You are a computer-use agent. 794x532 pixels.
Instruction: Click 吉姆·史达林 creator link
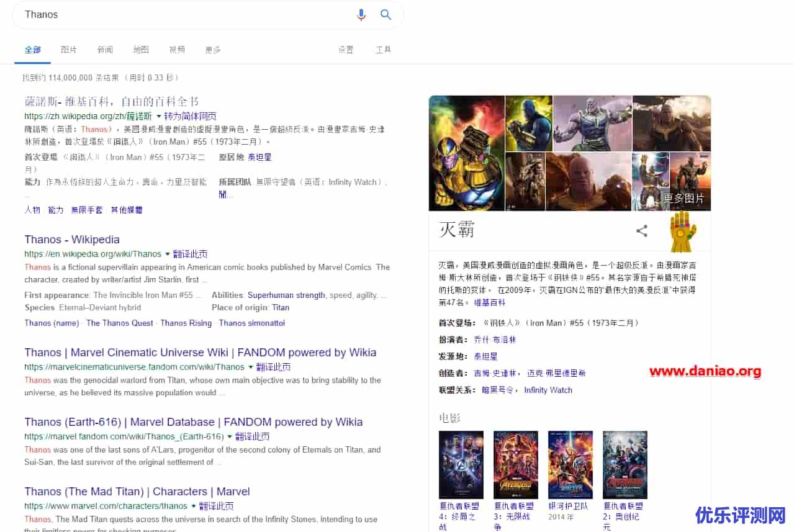[495, 374]
